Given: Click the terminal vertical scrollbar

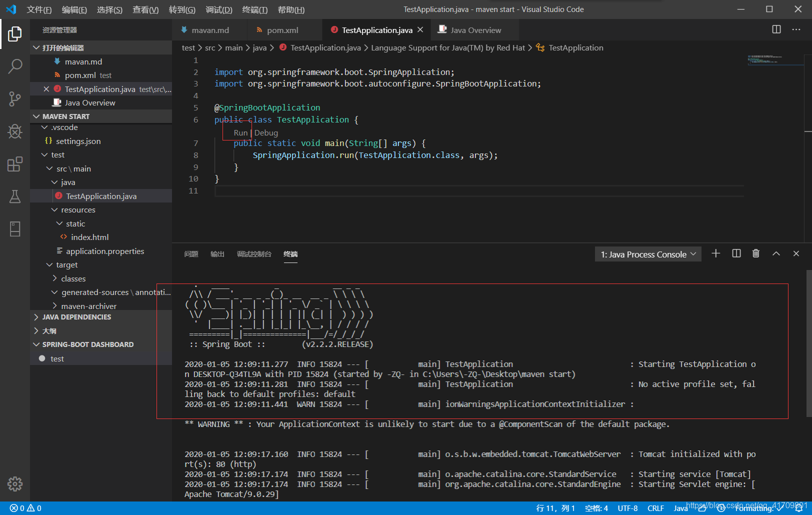Looking at the screenshot, I should point(808,344).
